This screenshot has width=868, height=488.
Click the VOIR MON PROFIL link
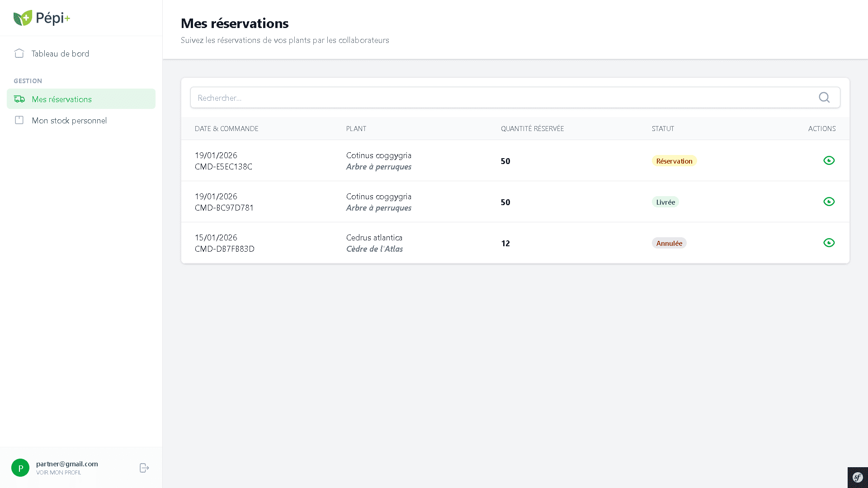(59, 473)
